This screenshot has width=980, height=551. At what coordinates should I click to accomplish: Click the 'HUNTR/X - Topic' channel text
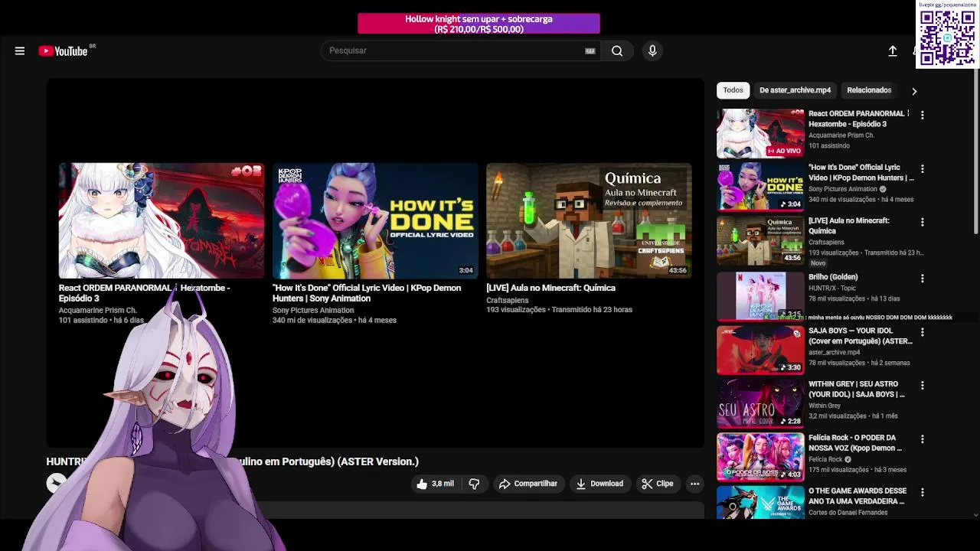pyautogui.click(x=832, y=289)
